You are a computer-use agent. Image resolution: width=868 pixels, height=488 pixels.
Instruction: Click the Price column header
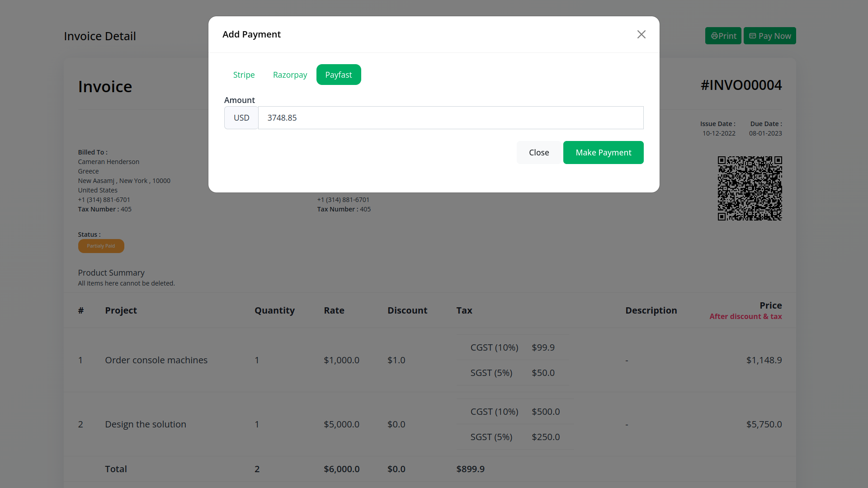coord(770,305)
